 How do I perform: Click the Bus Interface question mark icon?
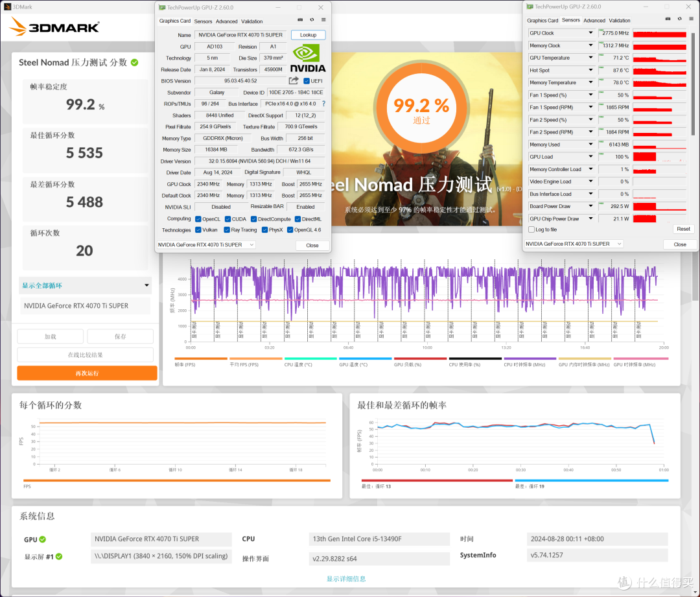point(323,104)
